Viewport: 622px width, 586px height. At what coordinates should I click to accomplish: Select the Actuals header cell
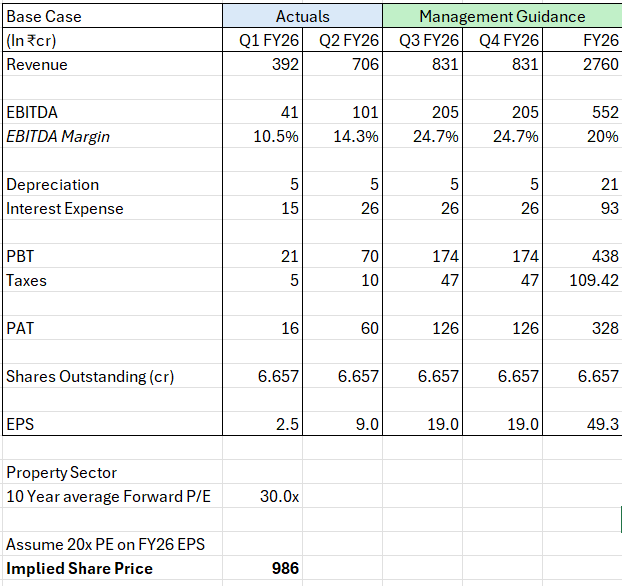[302, 16]
